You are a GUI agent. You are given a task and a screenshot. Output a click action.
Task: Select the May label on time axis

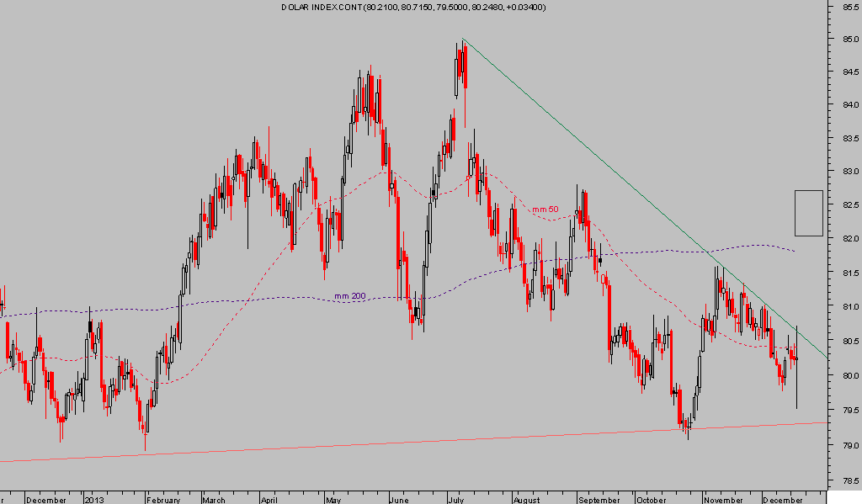(334, 499)
